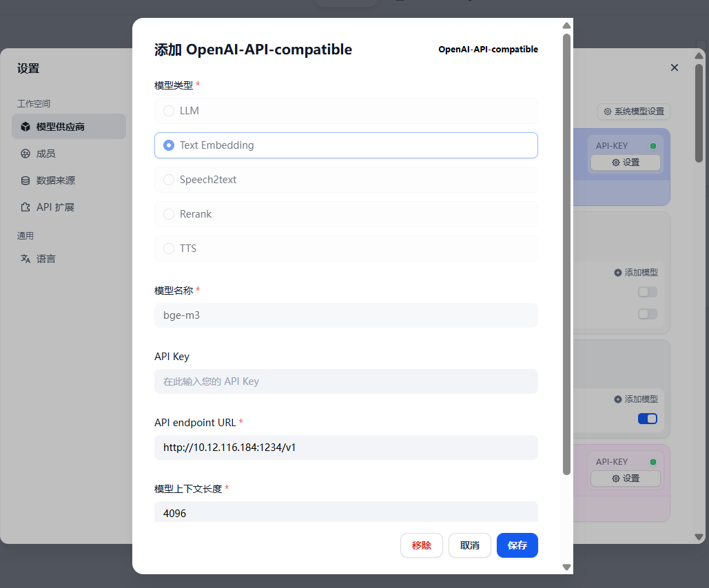The image size is (709, 588).
Task: Click the red 移除 remove button
Action: click(421, 545)
